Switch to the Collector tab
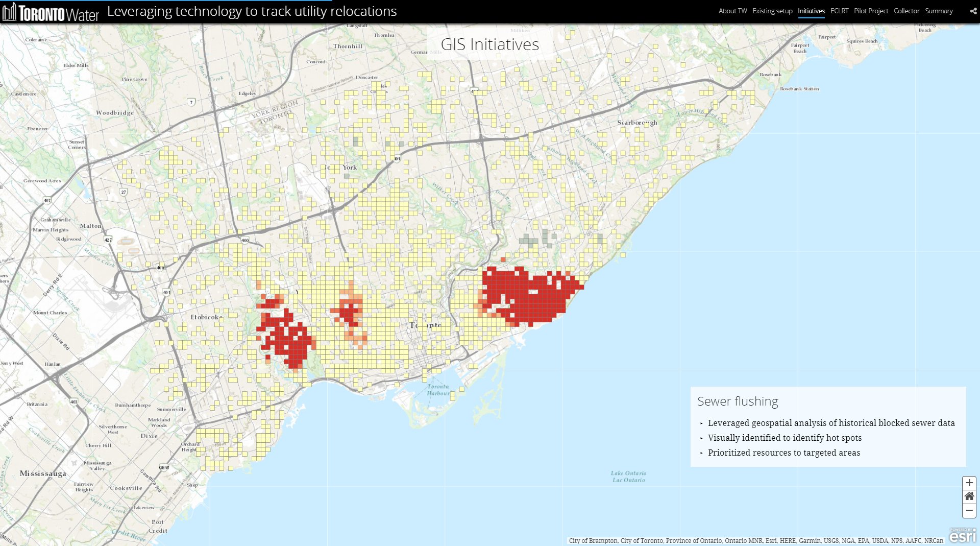The height and width of the screenshot is (546, 980). tap(906, 11)
